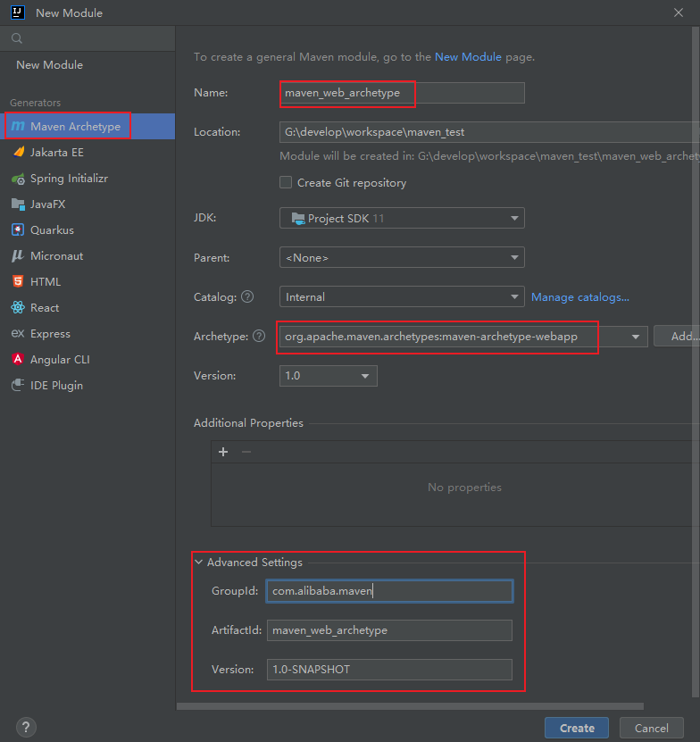Click the horizontal scrollbar
The image size is (700, 742).
pos(411,706)
